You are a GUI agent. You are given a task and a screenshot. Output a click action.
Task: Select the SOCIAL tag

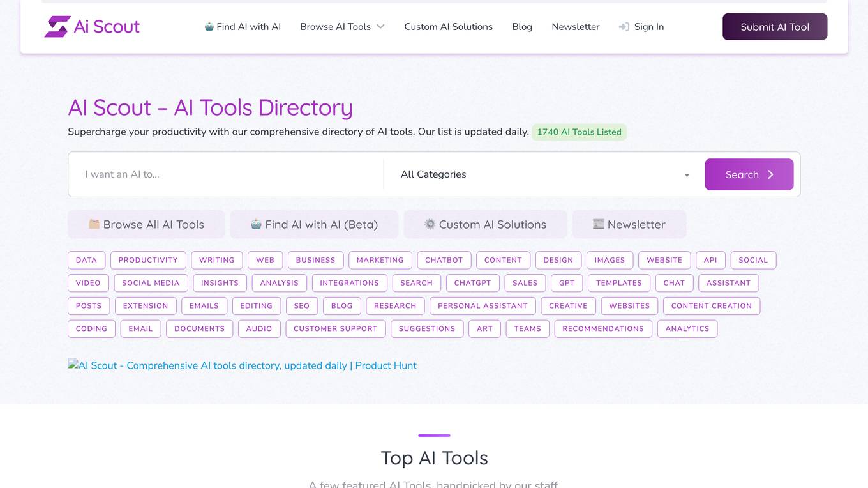click(x=753, y=260)
